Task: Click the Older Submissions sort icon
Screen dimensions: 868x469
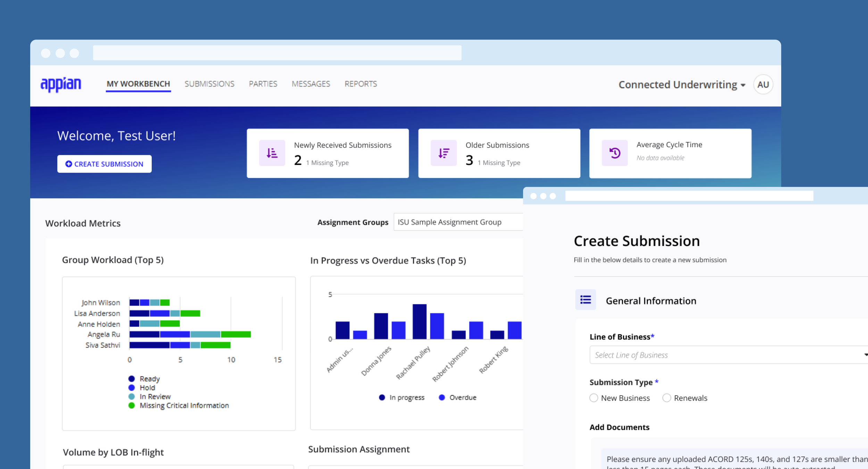Action: pyautogui.click(x=443, y=153)
